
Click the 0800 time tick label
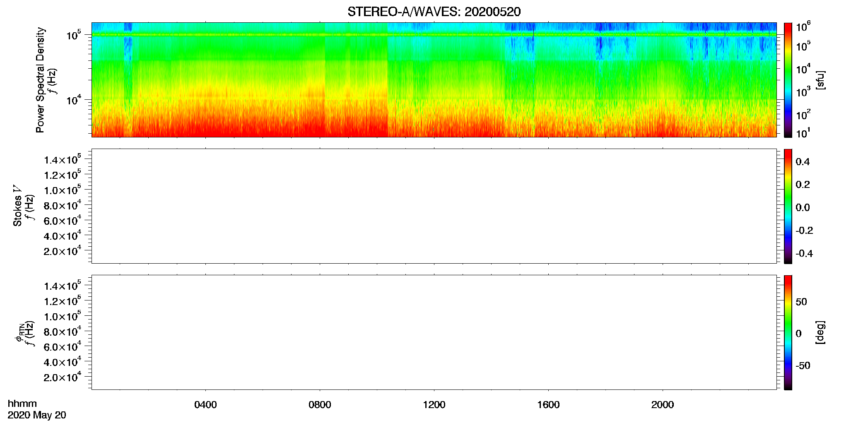click(320, 405)
